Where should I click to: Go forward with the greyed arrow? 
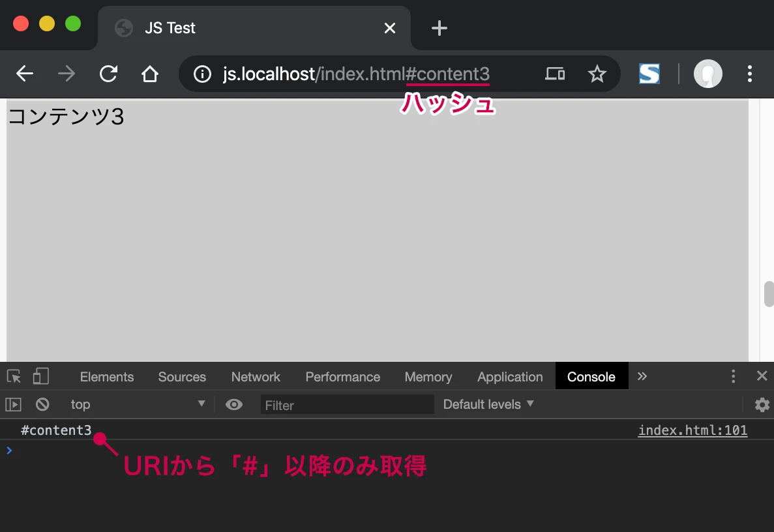66,74
